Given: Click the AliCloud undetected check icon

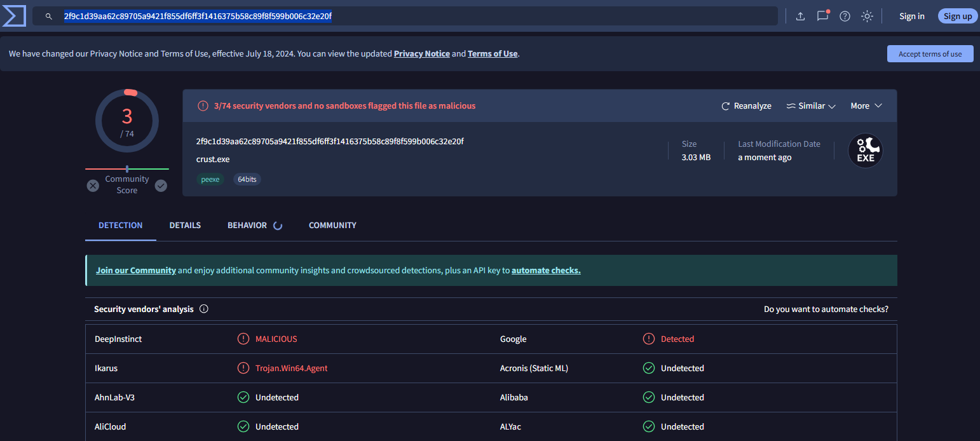Looking at the screenshot, I should [243, 427].
